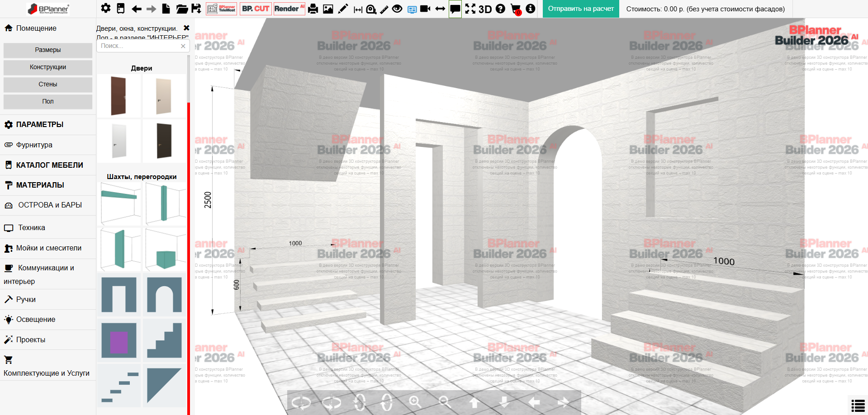
Task: Open the 'Техника' menu item
Action: (48, 228)
